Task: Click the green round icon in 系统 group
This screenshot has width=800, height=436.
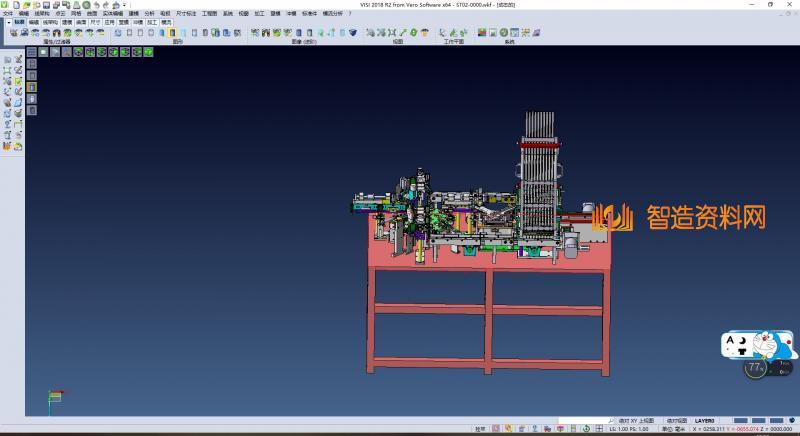Action: (x=506, y=33)
